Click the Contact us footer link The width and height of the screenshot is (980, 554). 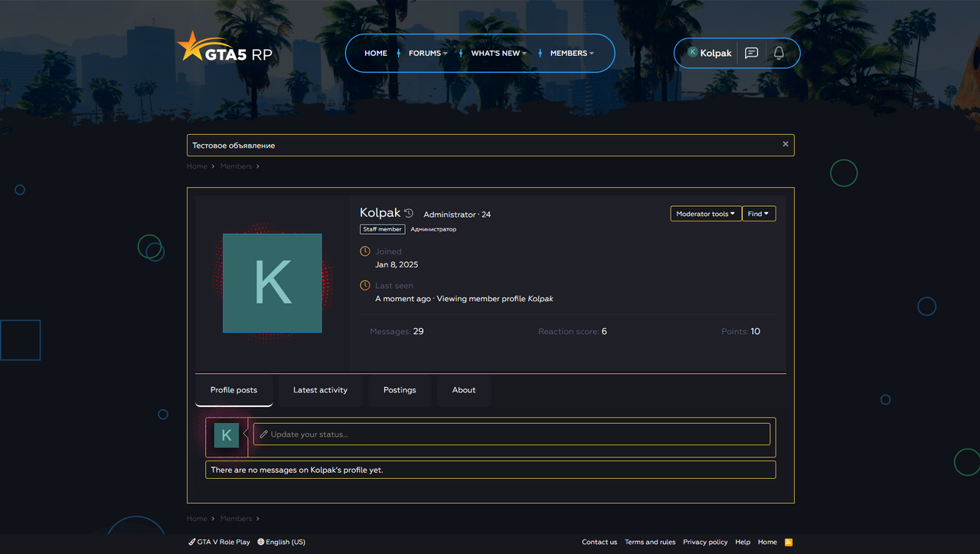click(599, 542)
